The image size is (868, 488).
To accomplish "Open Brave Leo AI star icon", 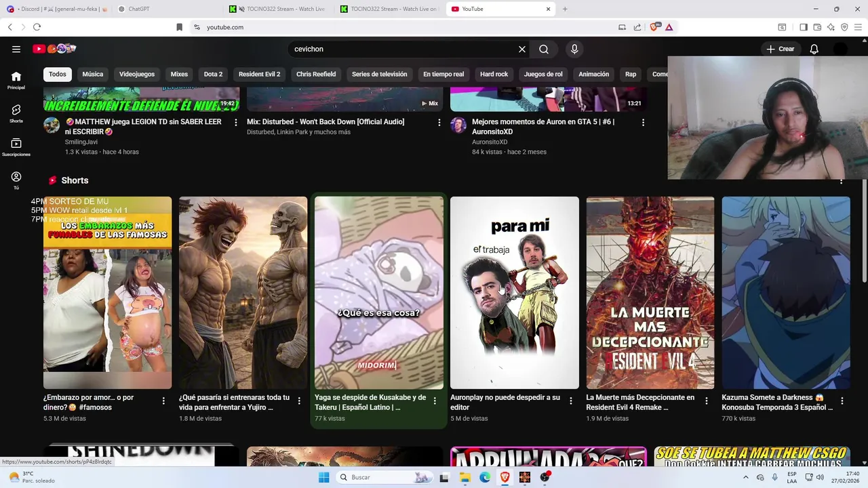I will pyautogui.click(x=831, y=27).
